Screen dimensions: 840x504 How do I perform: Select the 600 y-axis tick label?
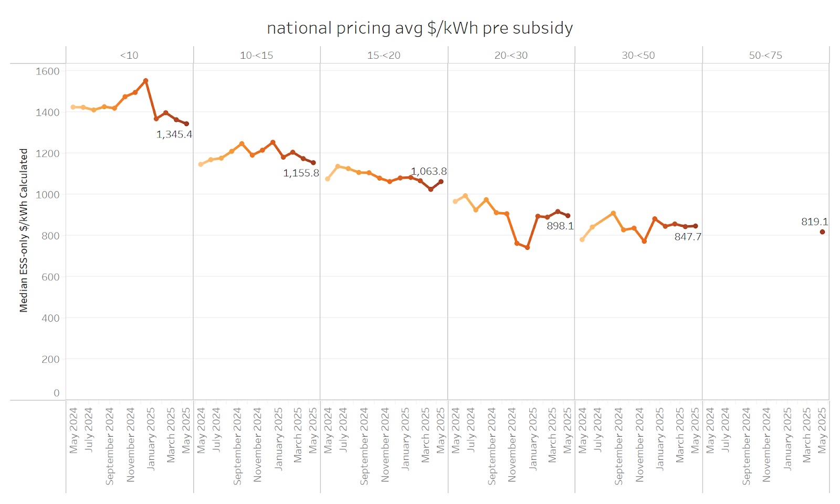pyautogui.click(x=50, y=277)
